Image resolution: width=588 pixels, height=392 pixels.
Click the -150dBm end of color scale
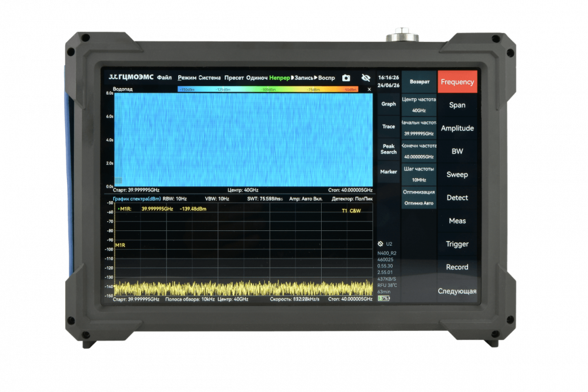[x=187, y=89]
